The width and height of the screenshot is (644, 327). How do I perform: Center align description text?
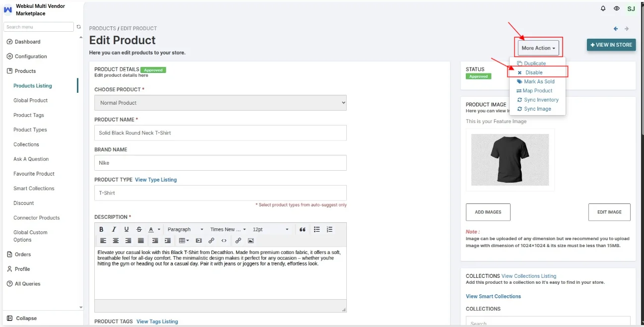(116, 241)
